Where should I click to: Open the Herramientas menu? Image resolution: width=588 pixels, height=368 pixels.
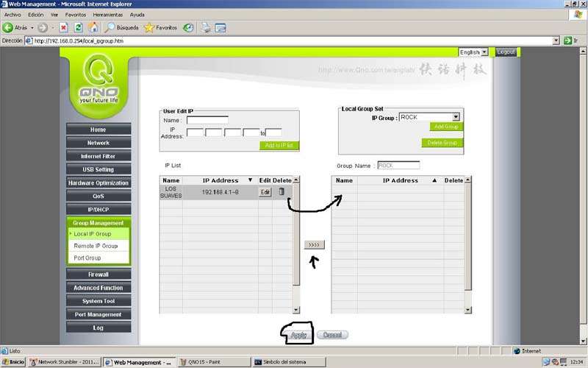pos(107,15)
